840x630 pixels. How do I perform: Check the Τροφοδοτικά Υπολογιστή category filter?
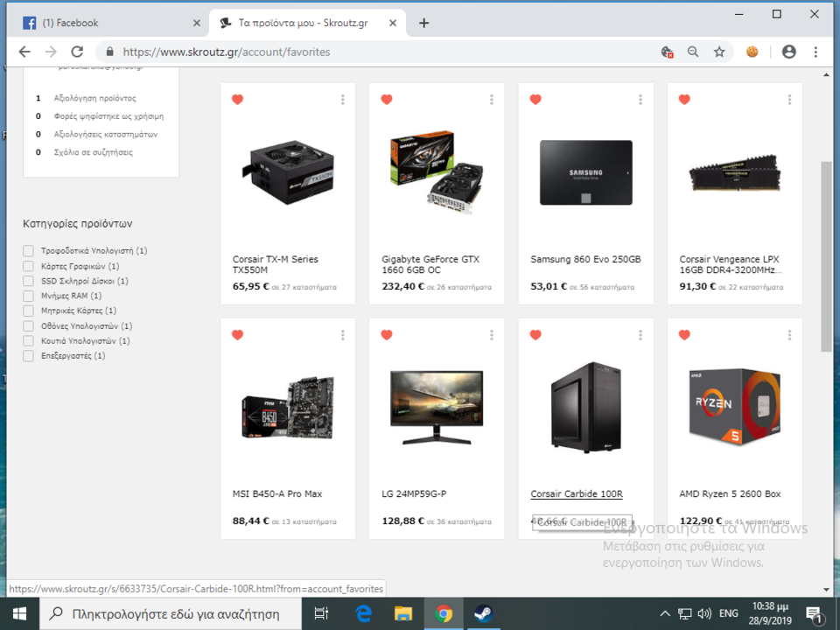click(28, 251)
